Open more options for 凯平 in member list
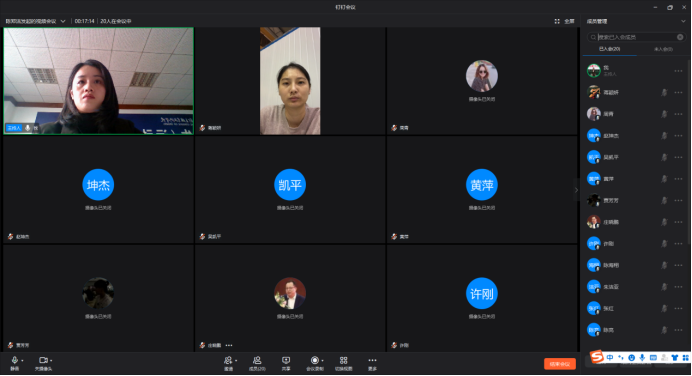 pos(678,157)
